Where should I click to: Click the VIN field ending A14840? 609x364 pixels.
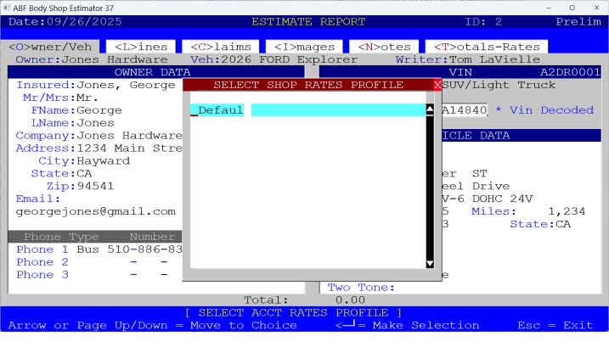(465, 110)
